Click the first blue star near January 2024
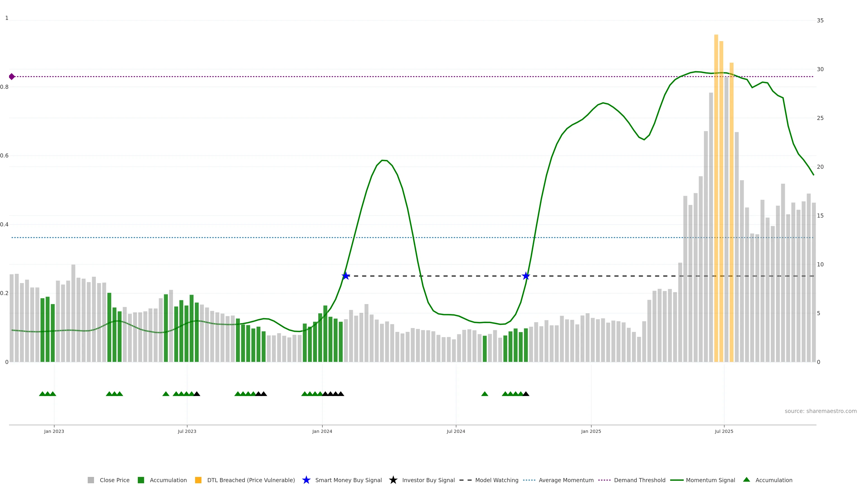The width and height of the screenshot is (868, 488). click(345, 276)
